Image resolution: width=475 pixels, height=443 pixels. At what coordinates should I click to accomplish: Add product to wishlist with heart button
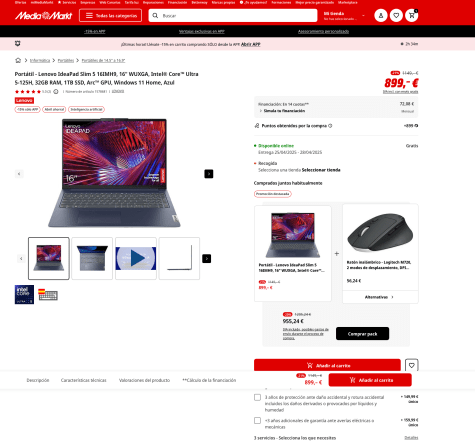pyautogui.click(x=412, y=365)
